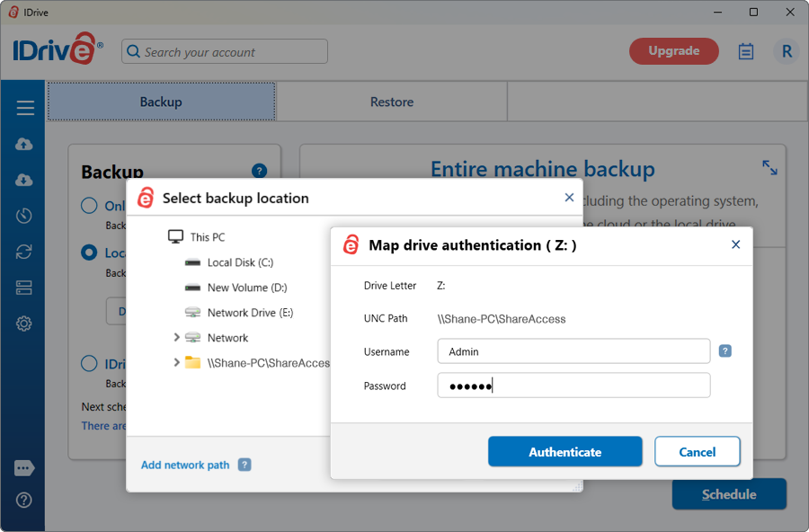Click the help icon beside Add network path
Image resolution: width=809 pixels, height=532 pixels.
tap(244, 465)
